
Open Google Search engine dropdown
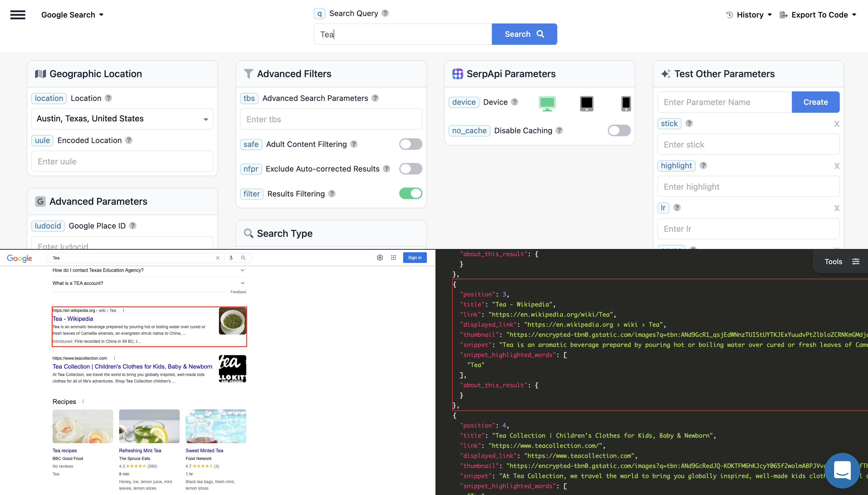72,15
